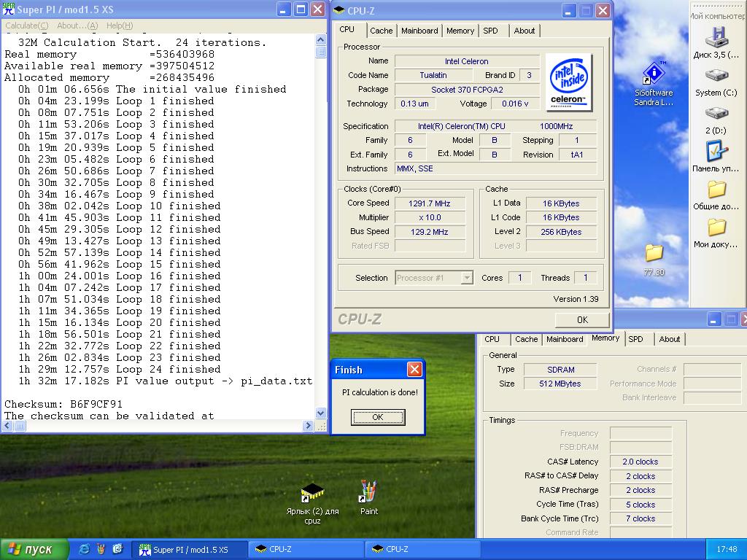Viewport: 747px width, 560px height.
Task: Open the About menu in Super PI
Action: (77, 26)
